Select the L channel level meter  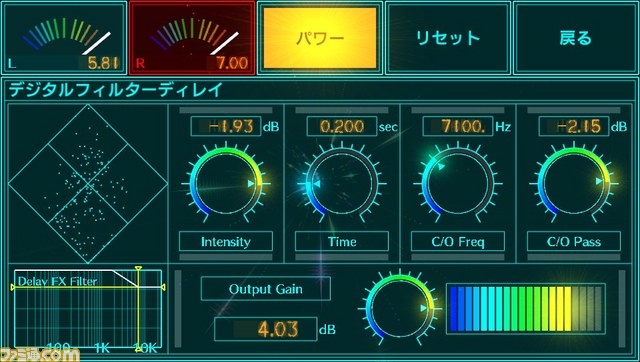[64, 38]
